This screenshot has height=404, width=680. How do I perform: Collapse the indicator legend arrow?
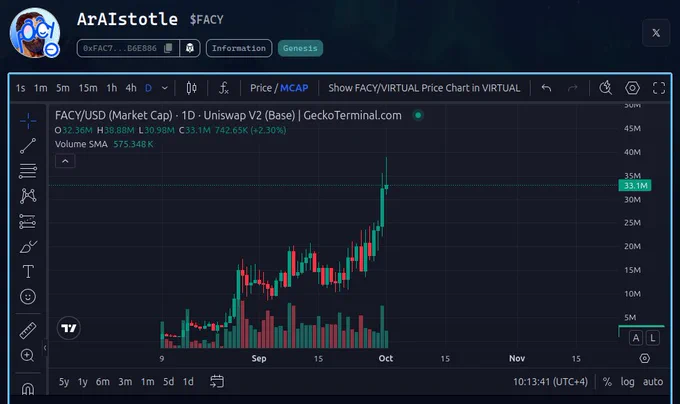[65, 161]
